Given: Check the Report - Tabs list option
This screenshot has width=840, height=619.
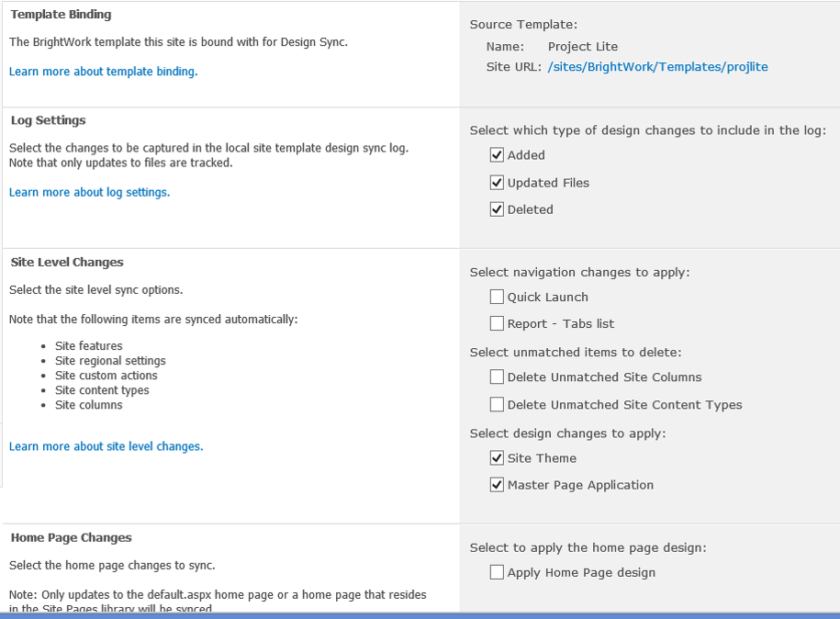Looking at the screenshot, I should coord(497,323).
